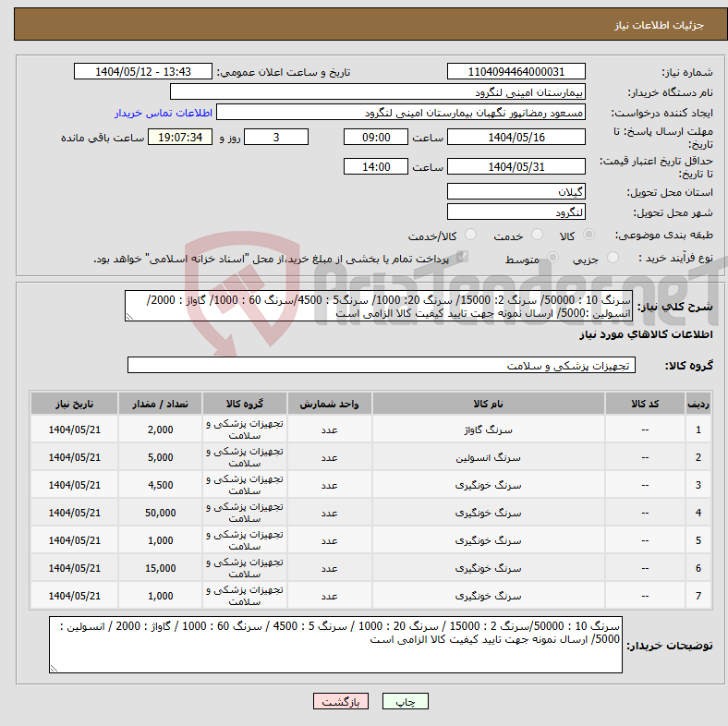Click the remaining days field 3
The width and height of the screenshot is (728, 726).
pos(276,137)
